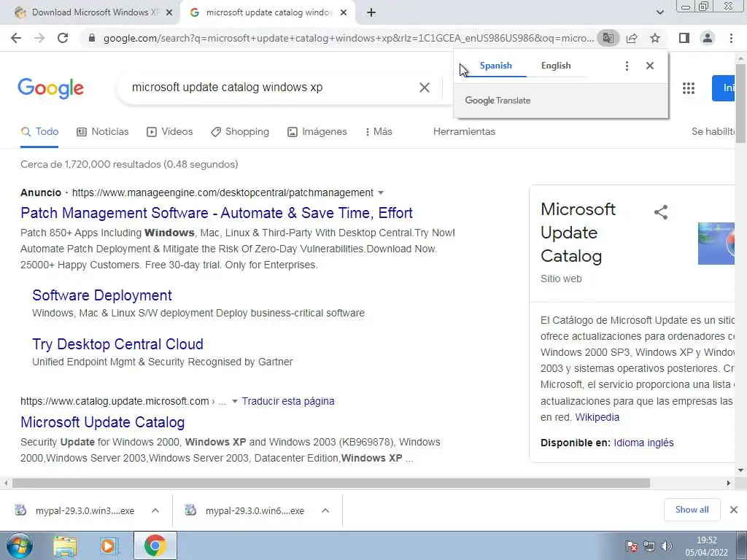The image size is (747, 560).
Task: Close the microsoft update catalog search tab
Action: [344, 13]
